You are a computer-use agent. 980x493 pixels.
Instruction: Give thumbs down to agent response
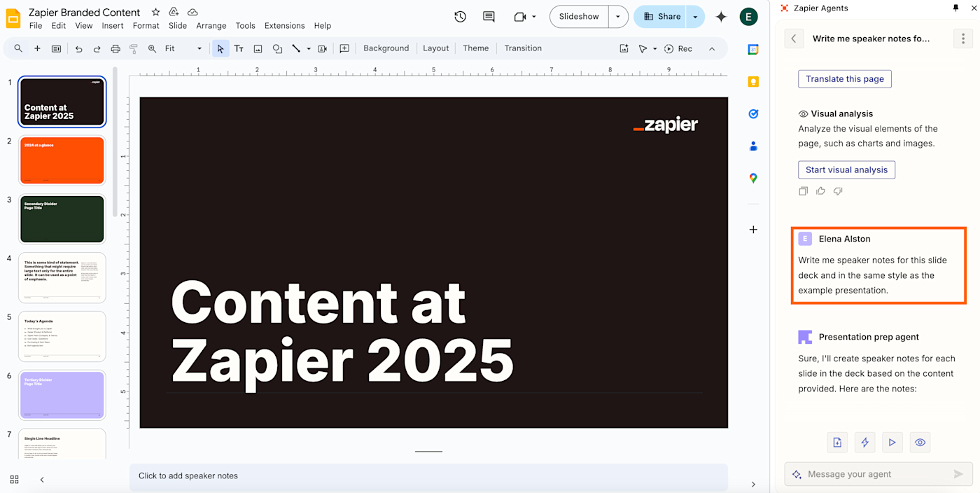(x=837, y=191)
